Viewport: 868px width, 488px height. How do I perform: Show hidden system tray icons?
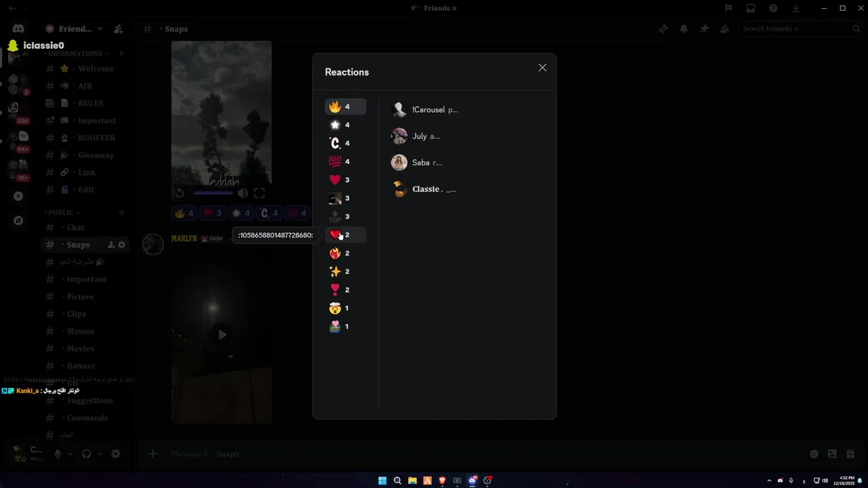tap(769, 481)
